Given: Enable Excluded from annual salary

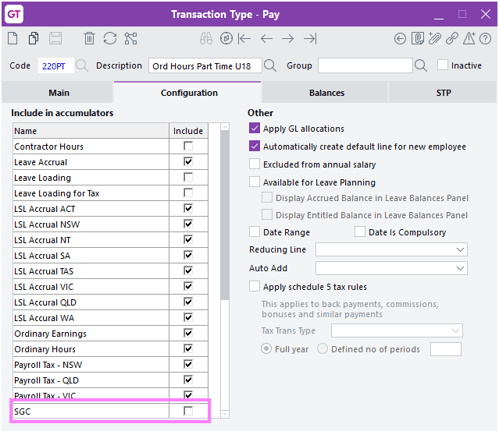Looking at the screenshot, I should (254, 164).
